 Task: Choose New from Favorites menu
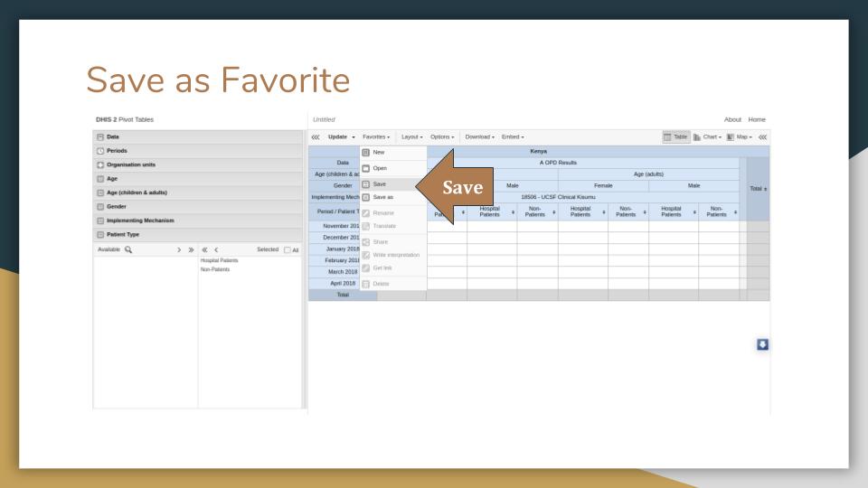(393, 152)
